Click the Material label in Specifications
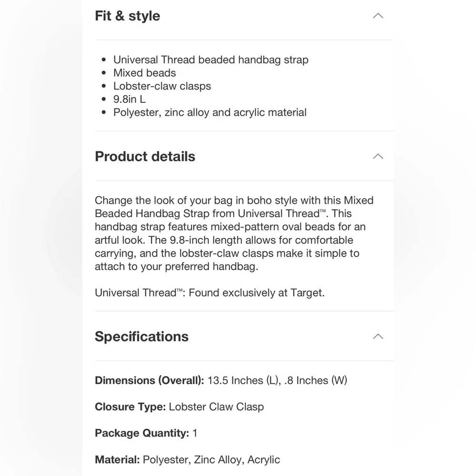The width and height of the screenshot is (476, 476). 117,459
